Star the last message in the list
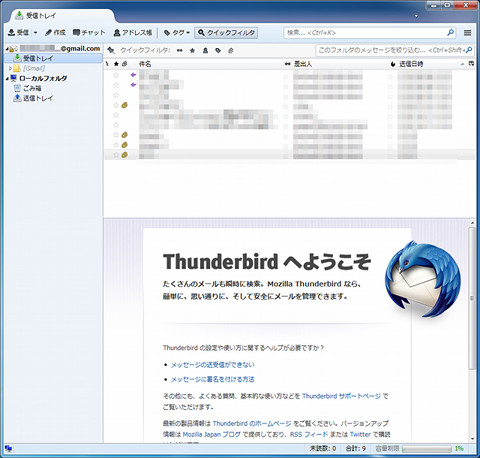The image size is (480, 458). [116, 155]
